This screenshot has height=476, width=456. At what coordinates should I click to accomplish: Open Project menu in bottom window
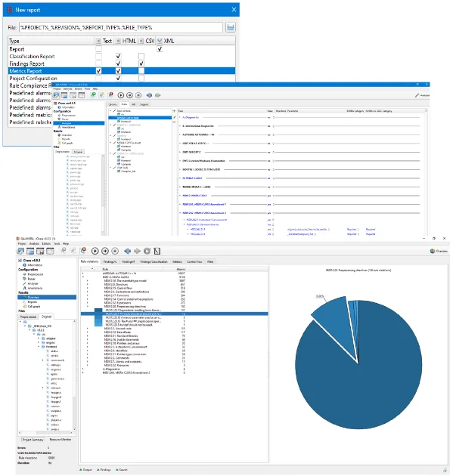pos(22,243)
